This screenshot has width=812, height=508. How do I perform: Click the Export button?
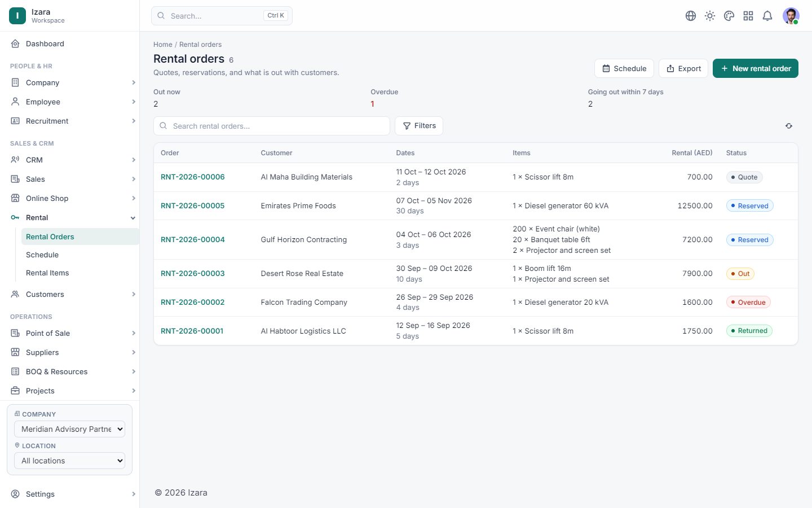point(683,68)
